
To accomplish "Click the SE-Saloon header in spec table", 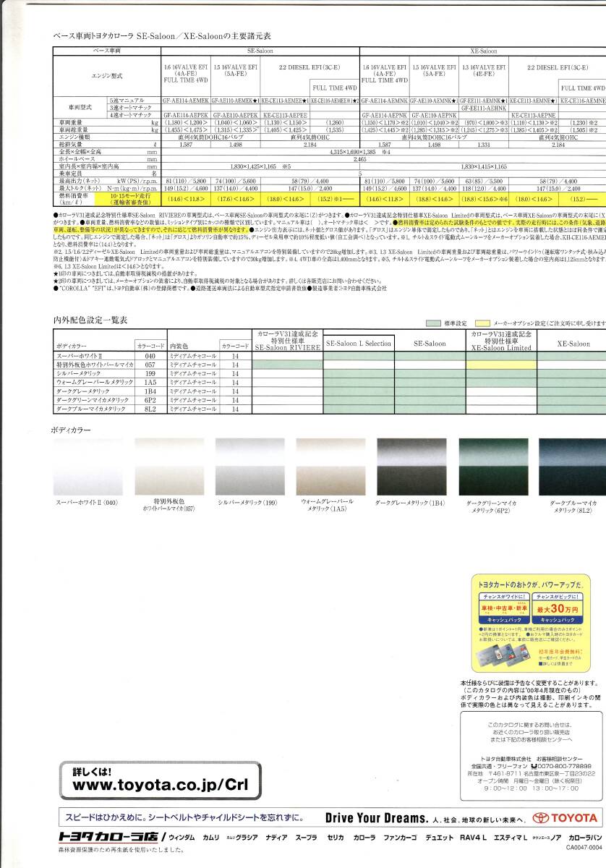I will click(x=261, y=51).
